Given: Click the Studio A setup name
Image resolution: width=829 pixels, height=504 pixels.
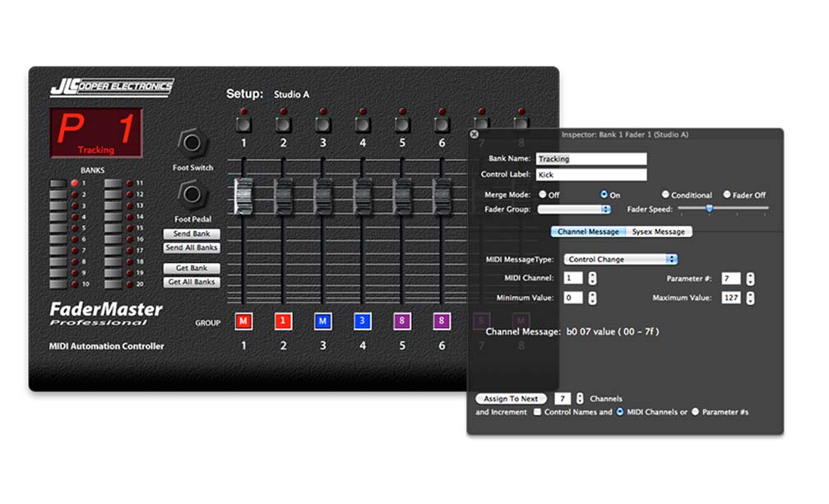Looking at the screenshot, I should 291,95.
